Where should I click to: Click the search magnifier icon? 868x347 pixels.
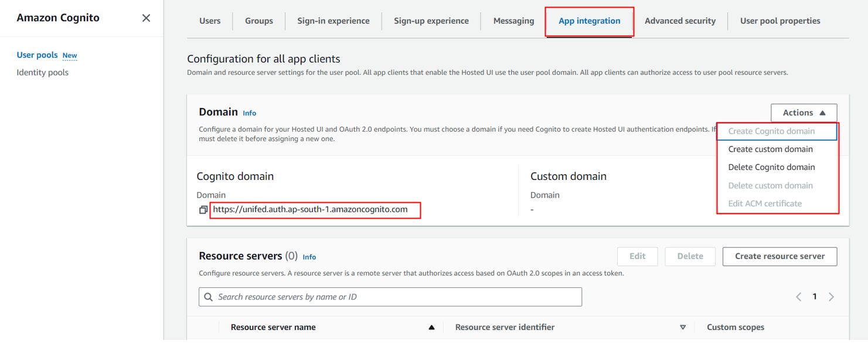pyautogui.click(x=208, y=297)
